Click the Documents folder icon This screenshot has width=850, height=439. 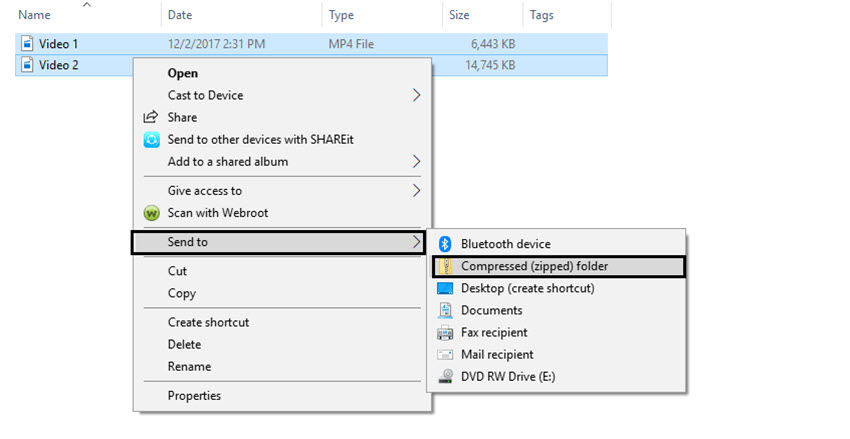[x=445, y=310]
